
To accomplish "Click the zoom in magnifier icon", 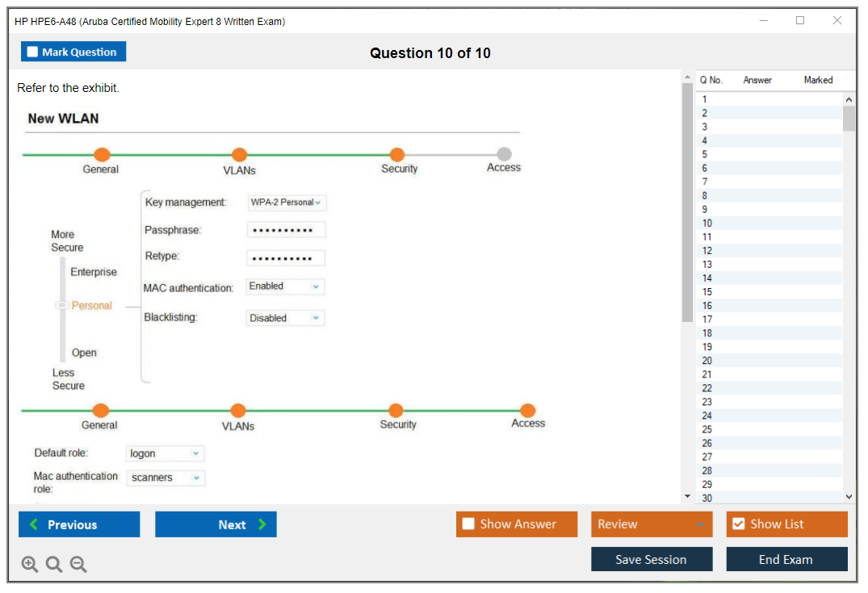I will 29,565.
